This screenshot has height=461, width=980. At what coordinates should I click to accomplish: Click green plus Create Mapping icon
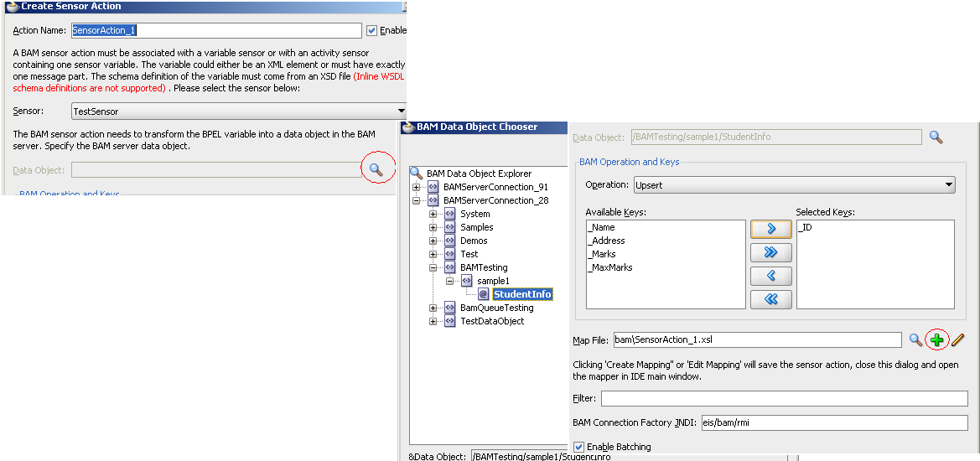pos(936,339)
